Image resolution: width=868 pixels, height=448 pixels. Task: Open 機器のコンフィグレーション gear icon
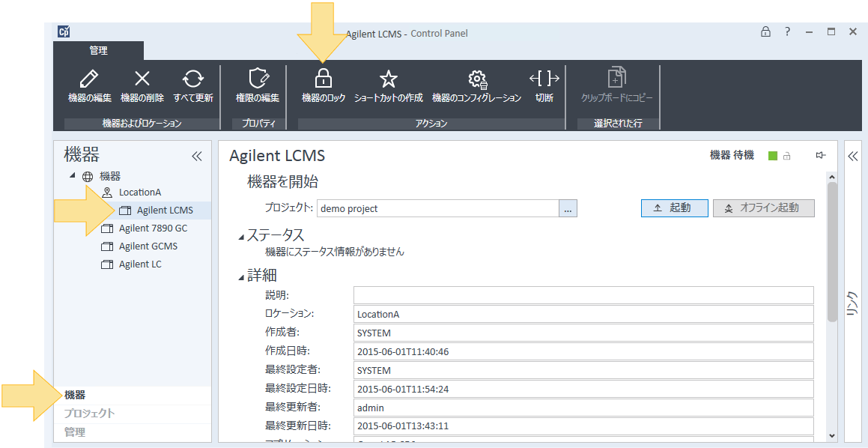477,79
